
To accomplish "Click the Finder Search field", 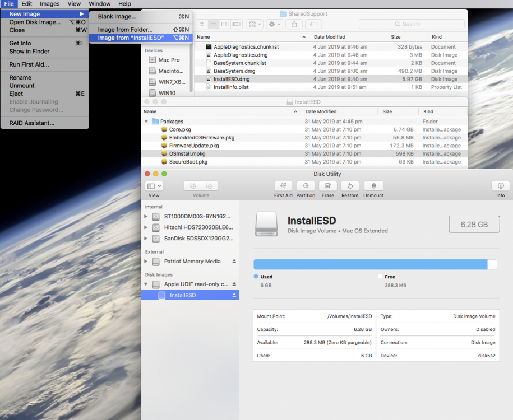I will coord(412,24).
